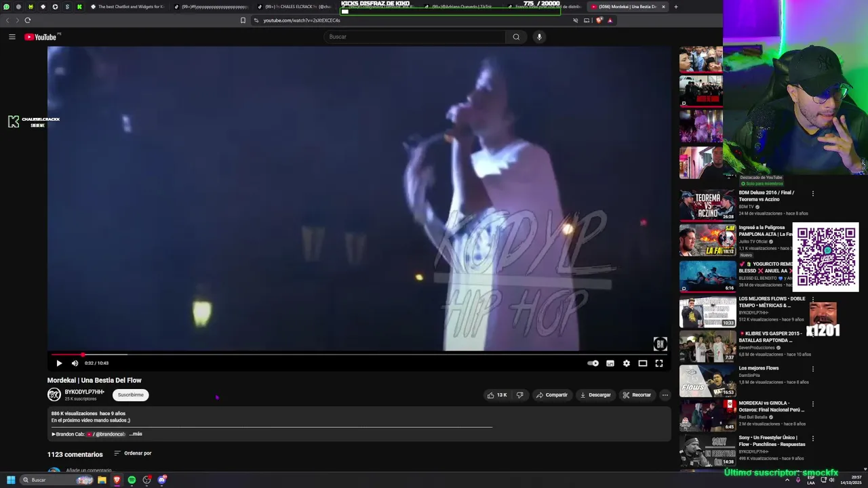Bookmark this page icon in address bar
Screen dimensions: 868x488
point(243,20)
